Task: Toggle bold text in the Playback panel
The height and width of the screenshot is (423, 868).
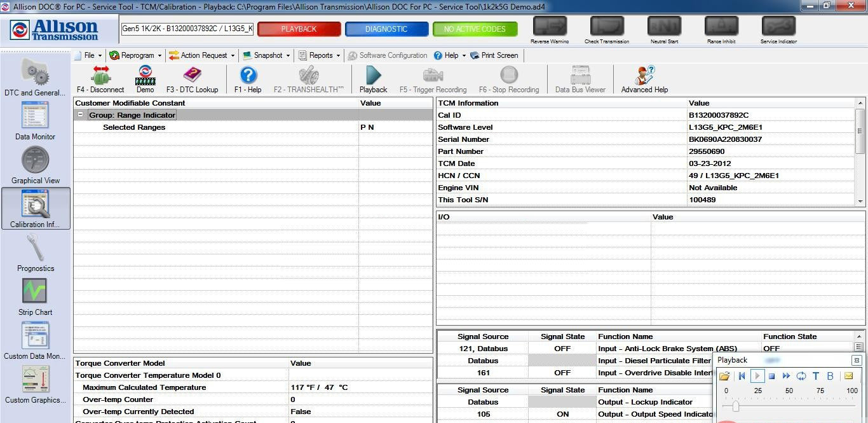Action: [x=830, y=376]
